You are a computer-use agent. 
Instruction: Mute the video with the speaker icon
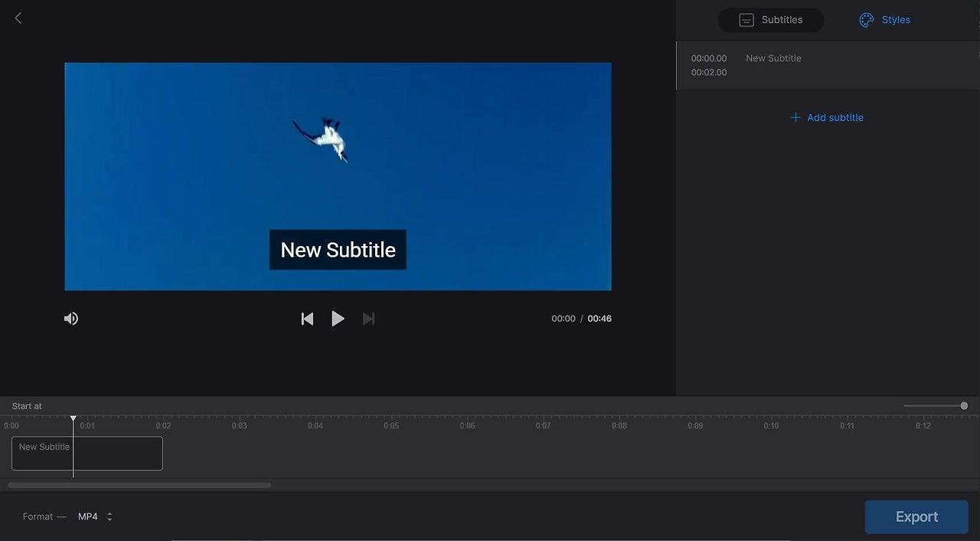pos(71,318)
